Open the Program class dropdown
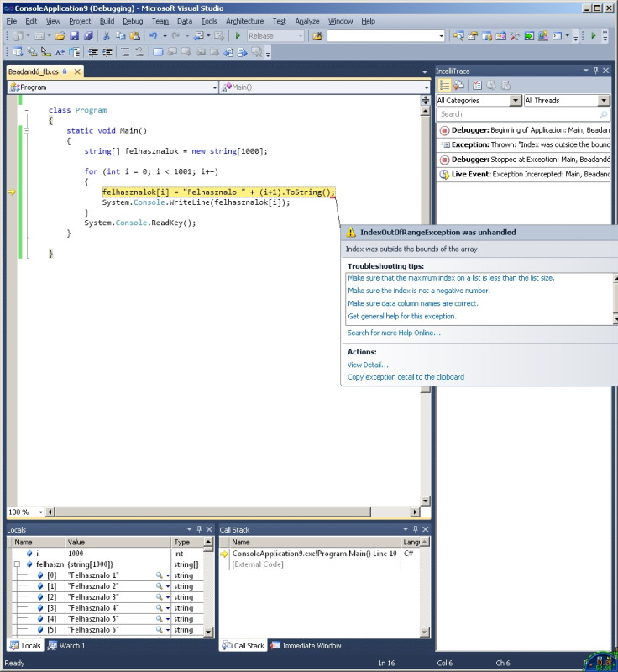 click(215, 87)
